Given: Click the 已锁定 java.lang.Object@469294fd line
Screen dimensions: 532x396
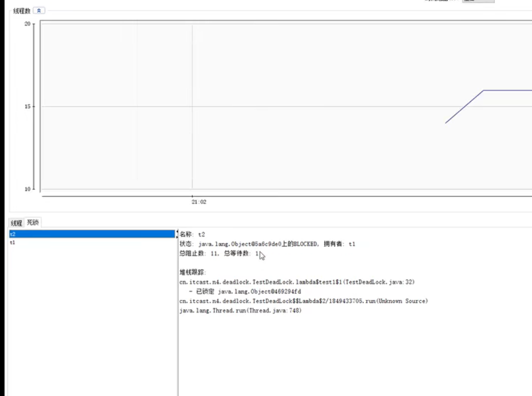Looking at the screenshot, I should click(245, 291).
